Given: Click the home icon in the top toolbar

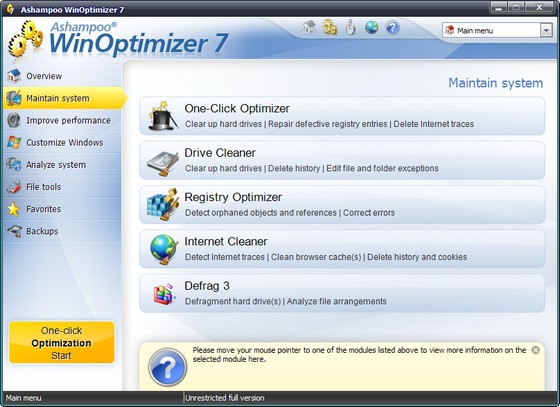Looking at the screenshot, I should (309, 27).
